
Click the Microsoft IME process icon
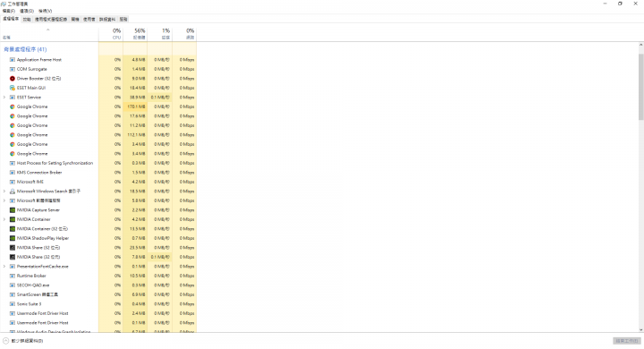(13, 182)
